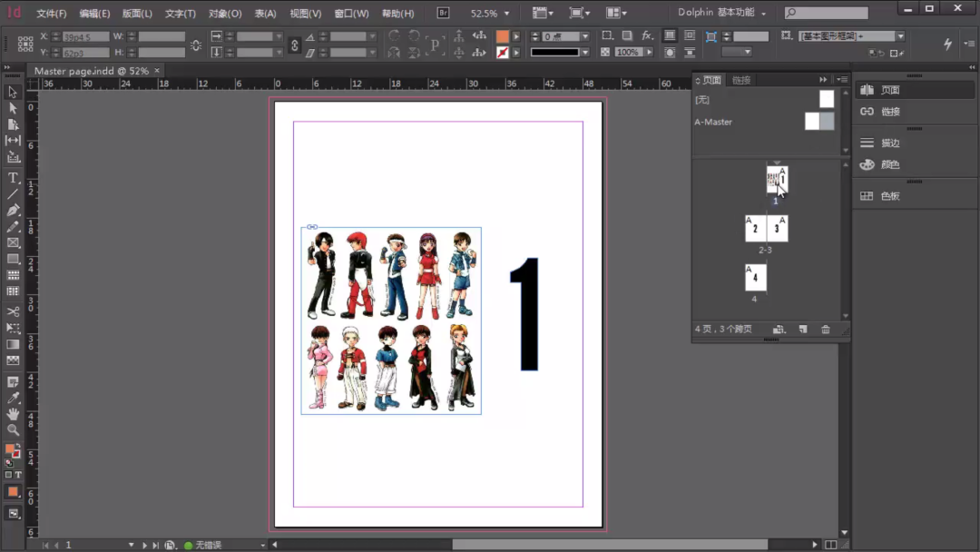Open the fx effects icon menu
980x552 pixels.
[x=648, y=36]
